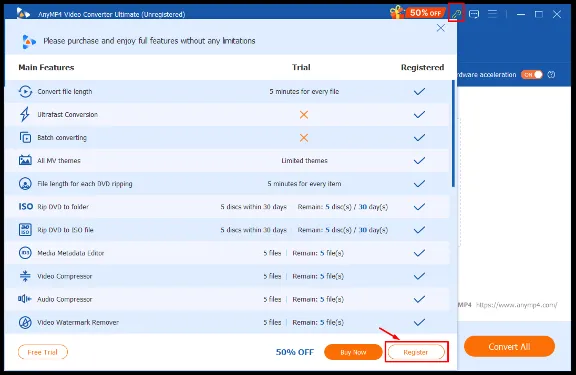Click the 'Batch converting' label
The image size is (576, 375).
(x=62, y=137)
